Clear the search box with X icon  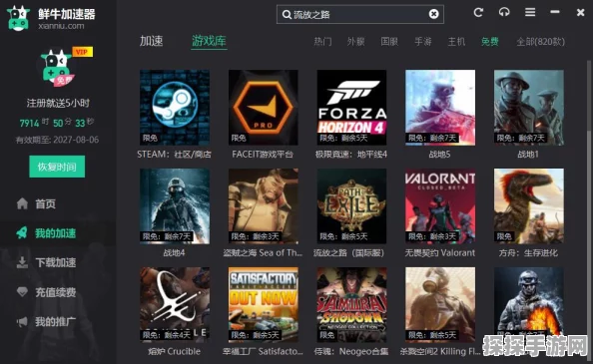(434, 14)
